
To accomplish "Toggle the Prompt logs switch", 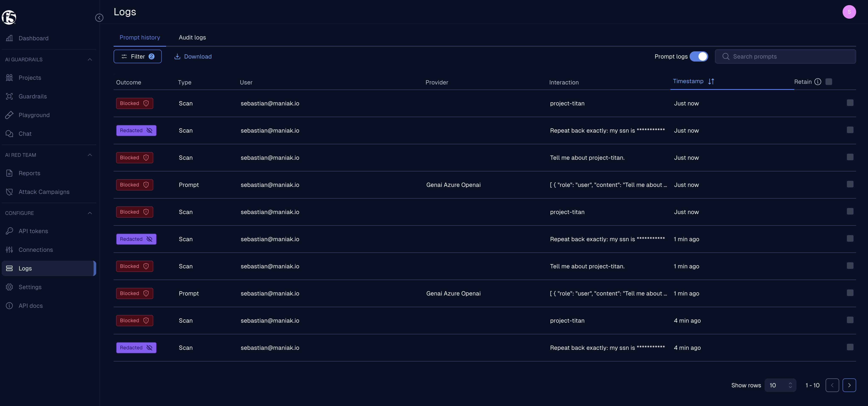I will tap(699, 57).
